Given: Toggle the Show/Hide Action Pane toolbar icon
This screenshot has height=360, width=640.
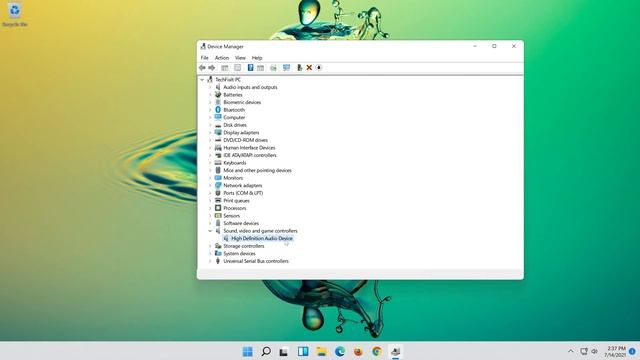Looking at the screenshot, I should (x=260, y=68).
